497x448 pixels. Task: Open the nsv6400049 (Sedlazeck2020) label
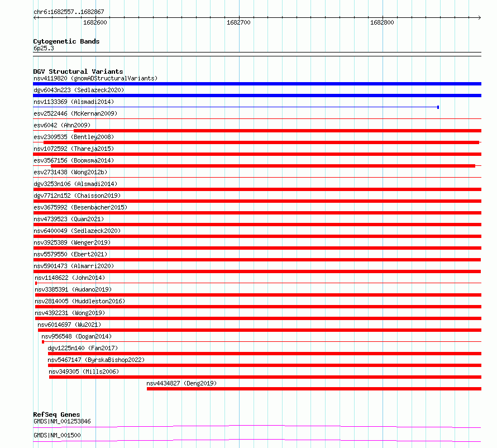tap(77, 231)
